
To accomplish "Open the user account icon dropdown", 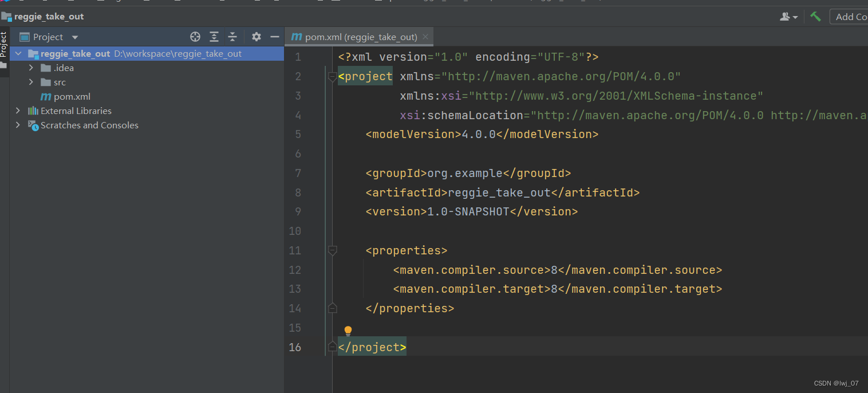I will pos(788,17).
